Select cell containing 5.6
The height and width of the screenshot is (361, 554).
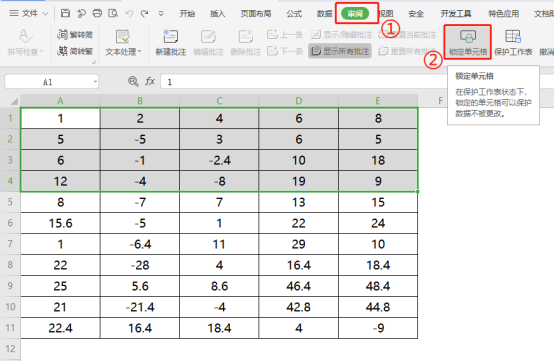pos(140,286)
